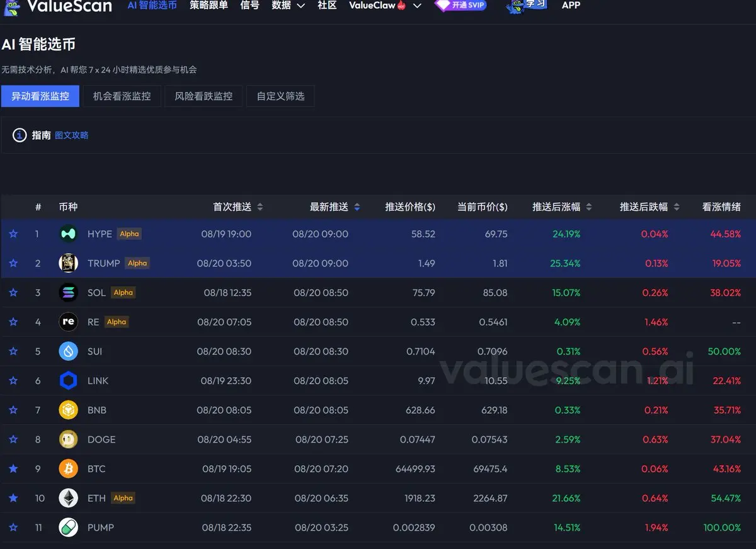The width and height of the screenshot is (756, 549).
Task: Switch to 机会看涨监控 tab
Action: [122, 96]
